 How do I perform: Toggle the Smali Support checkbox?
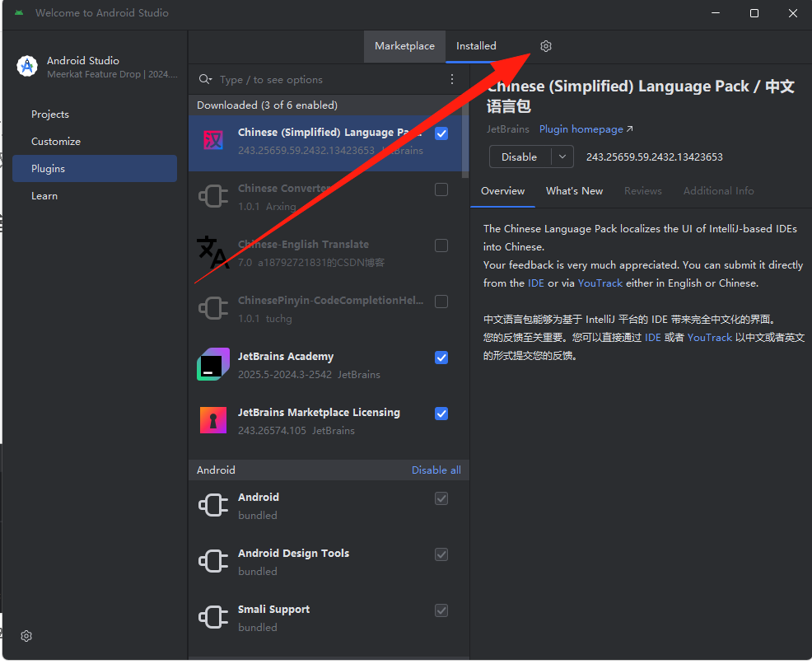coord(441,610)
